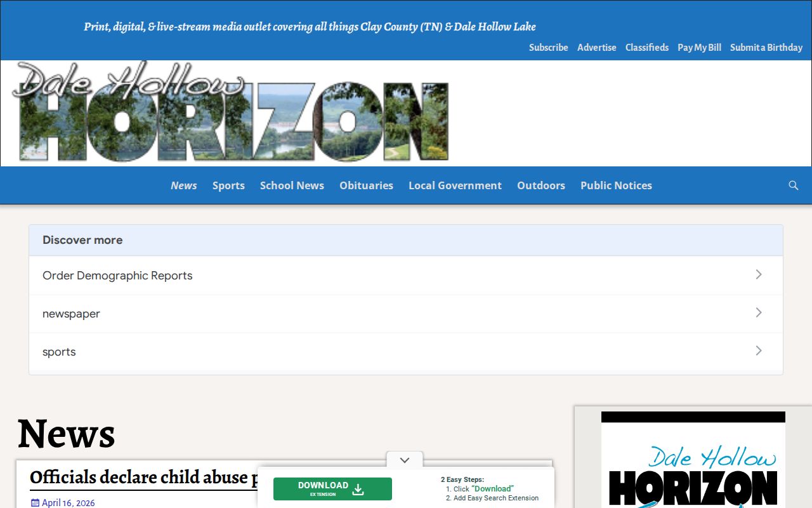The width and height of the screenshot is (812, 508).
Task: Click the large News page heading
Action: (66, 434)
